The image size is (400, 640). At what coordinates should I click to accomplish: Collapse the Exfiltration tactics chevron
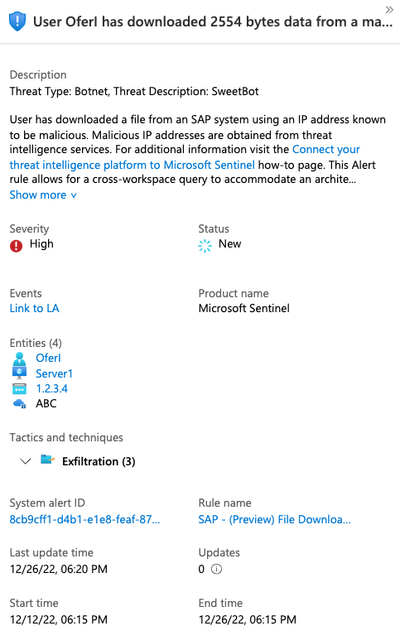click(x=26, y=461)
